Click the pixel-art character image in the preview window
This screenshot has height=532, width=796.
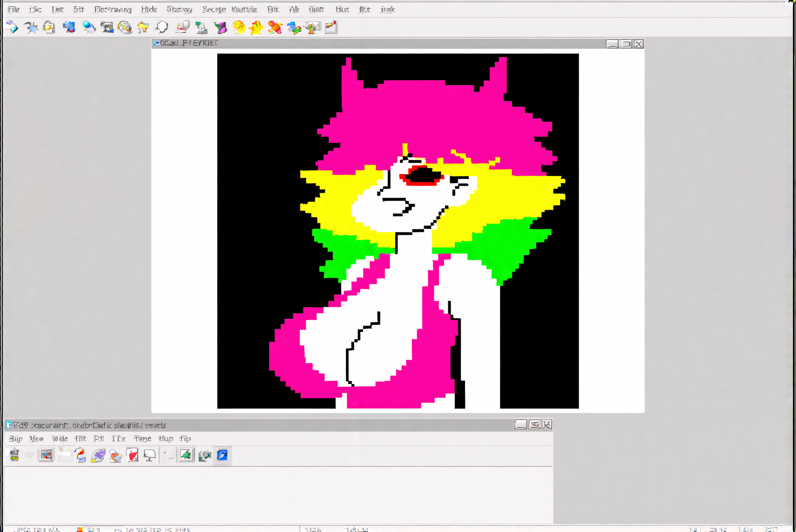click(398, 231)
